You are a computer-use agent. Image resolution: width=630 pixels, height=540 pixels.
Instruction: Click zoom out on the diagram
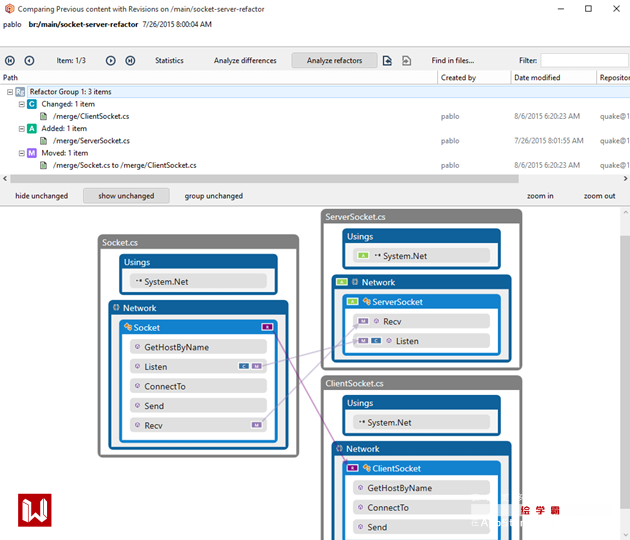click(x=599, y=196)
